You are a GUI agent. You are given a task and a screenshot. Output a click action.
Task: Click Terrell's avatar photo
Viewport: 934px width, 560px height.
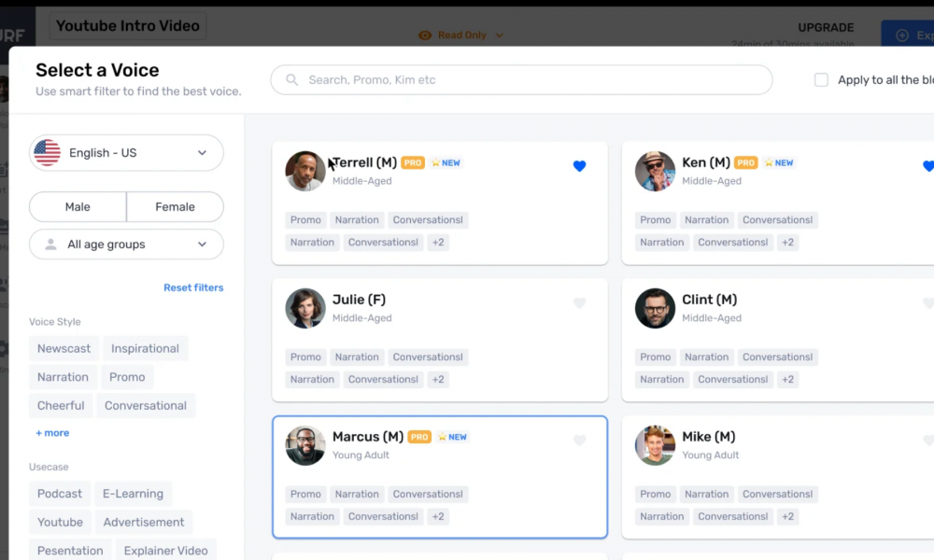305,171
